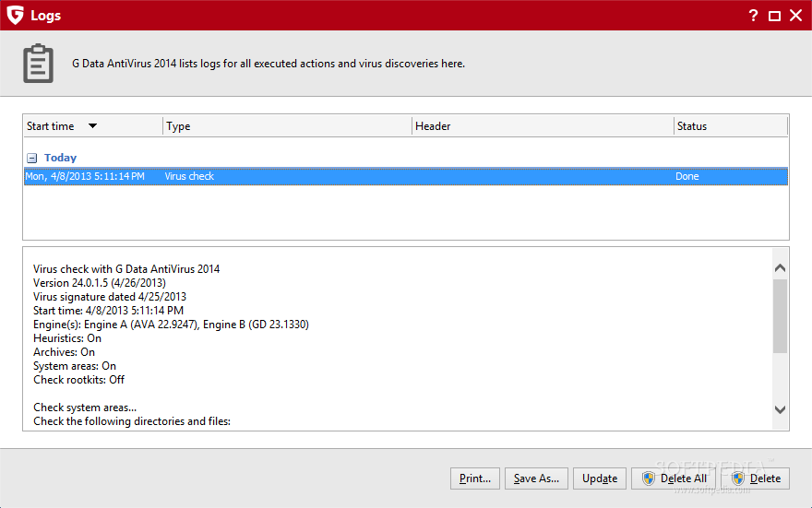Click the "Heuristics: On" line

pyautogui.click(x=67, y=338)
